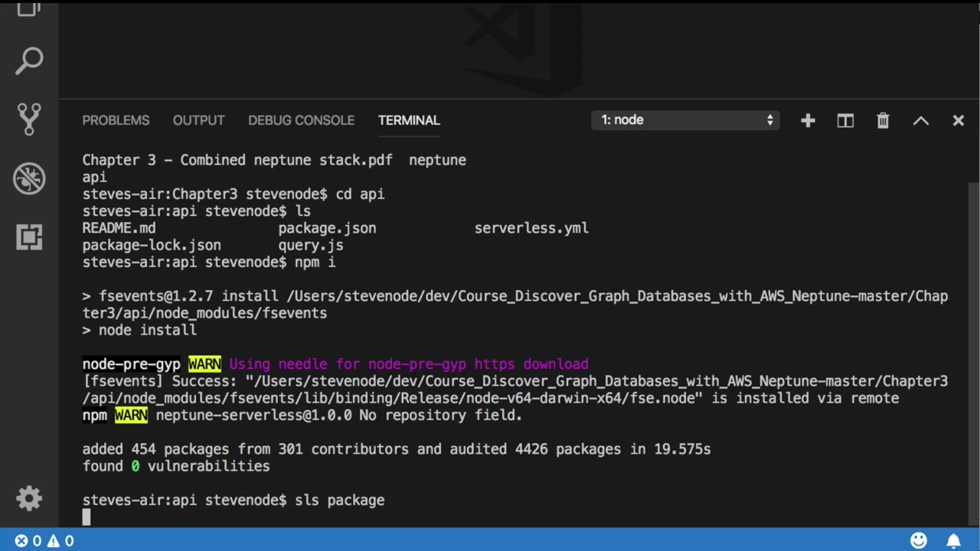This screenshot has width=980, height=551.
Task: Split the terminal pane
Action: click(845, 120)
